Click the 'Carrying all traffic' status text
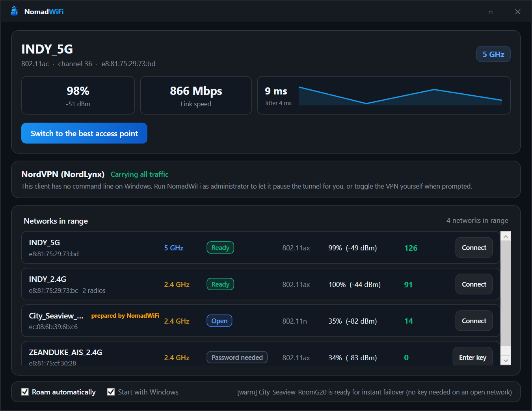The image size is (532, 411). point(140,174)
